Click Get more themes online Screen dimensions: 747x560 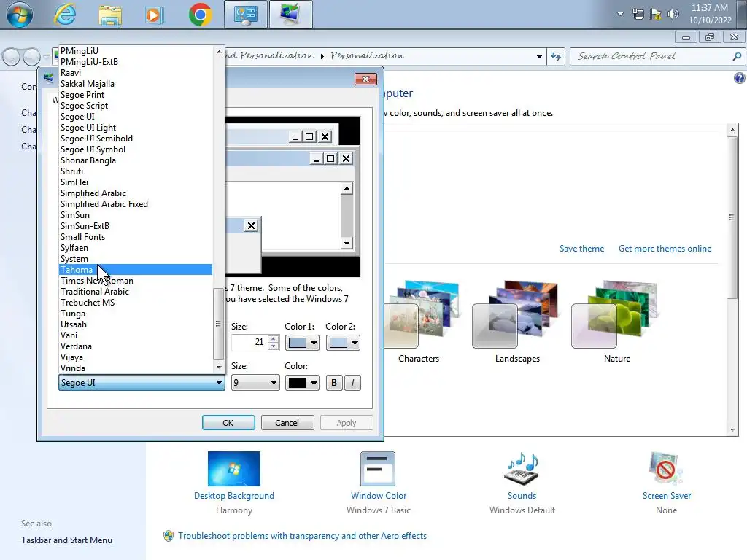point(665,249)
